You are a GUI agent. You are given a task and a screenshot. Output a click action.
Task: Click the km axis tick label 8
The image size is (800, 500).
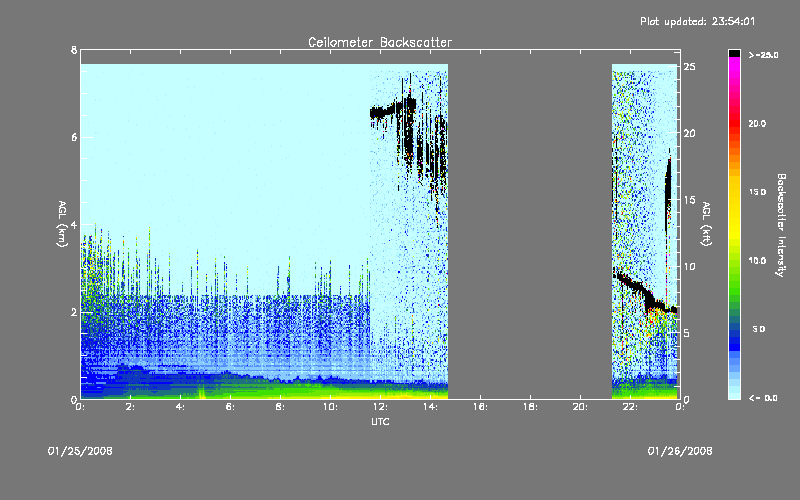[74, 50]
